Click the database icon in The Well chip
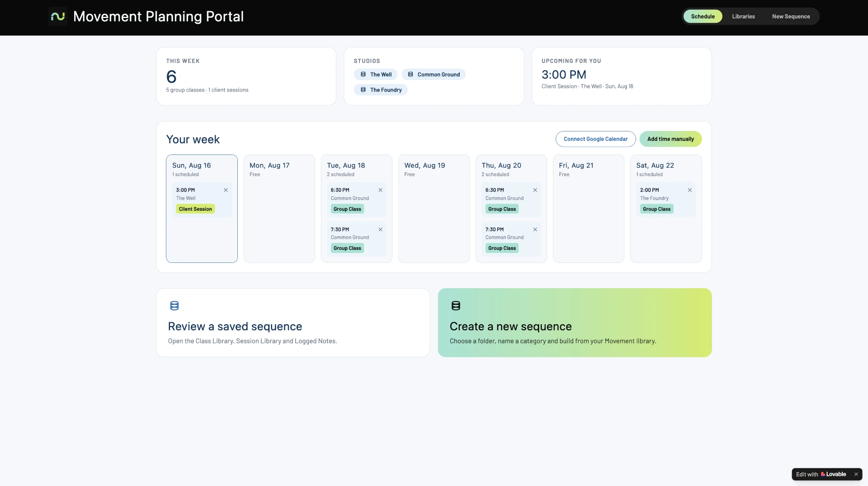Image resolution: width=868 pixels, height=486 pixels. pyautogui.click(x=363, y=75)
